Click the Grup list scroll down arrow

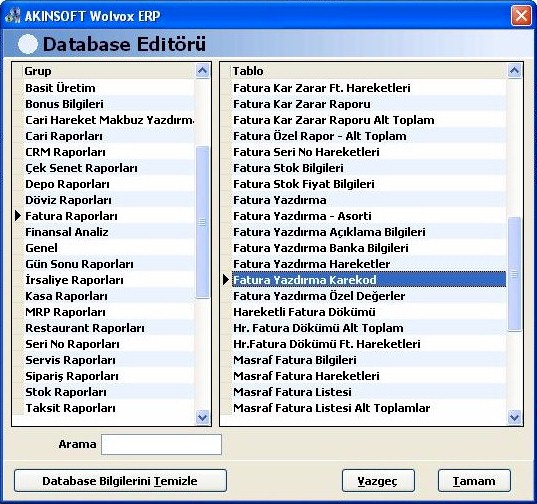(202, 417)
